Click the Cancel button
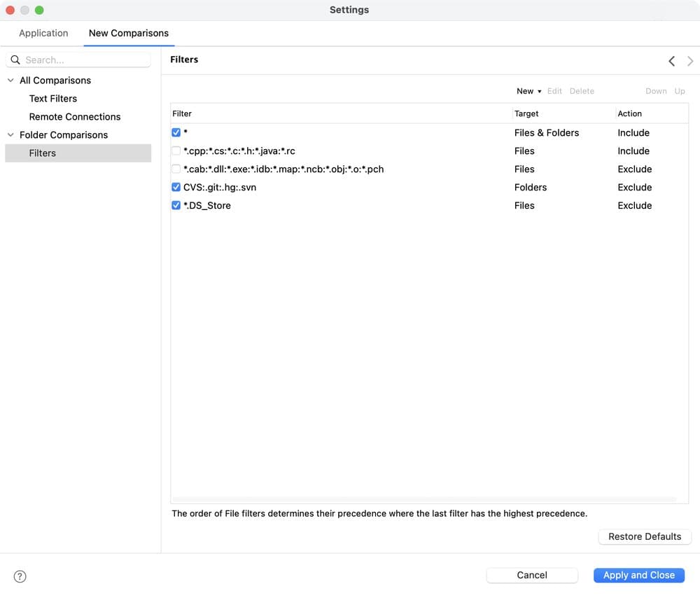This screenshot has width=700, height=598. 532,575
